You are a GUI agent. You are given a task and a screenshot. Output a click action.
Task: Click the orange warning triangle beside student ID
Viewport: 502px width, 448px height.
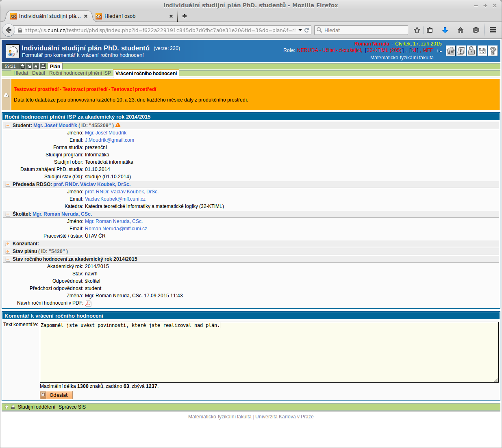click(x=118, y=125)
